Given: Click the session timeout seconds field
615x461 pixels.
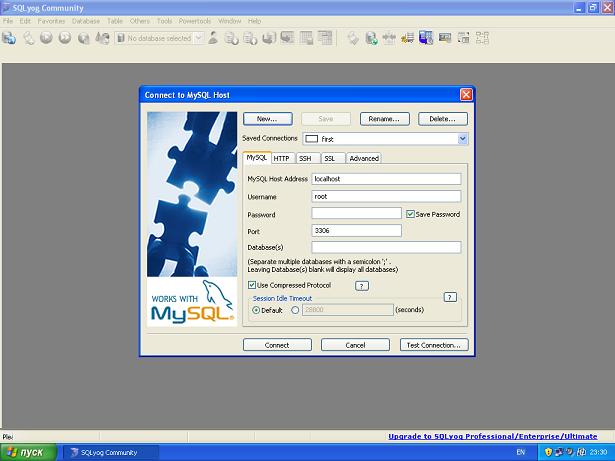Looking at the screenshot, I should click(x=348, y=310).
